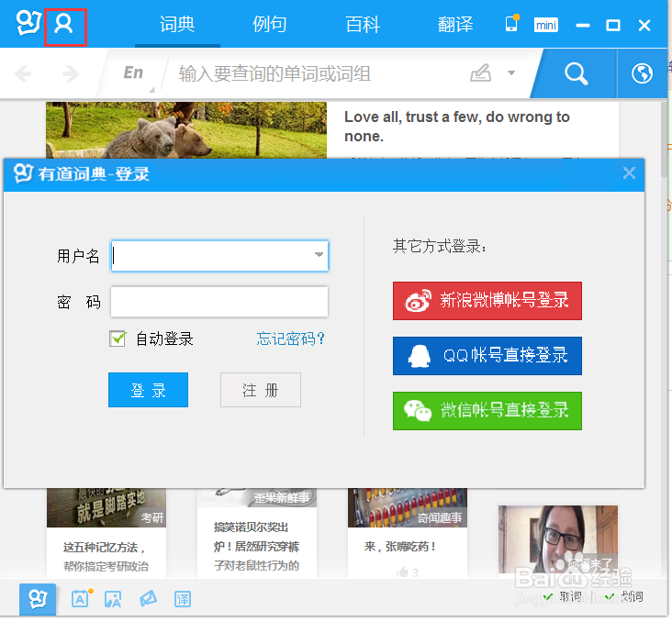
Task: Toggle the 划词 selection translate option
Action: click(x=624, y=596)
